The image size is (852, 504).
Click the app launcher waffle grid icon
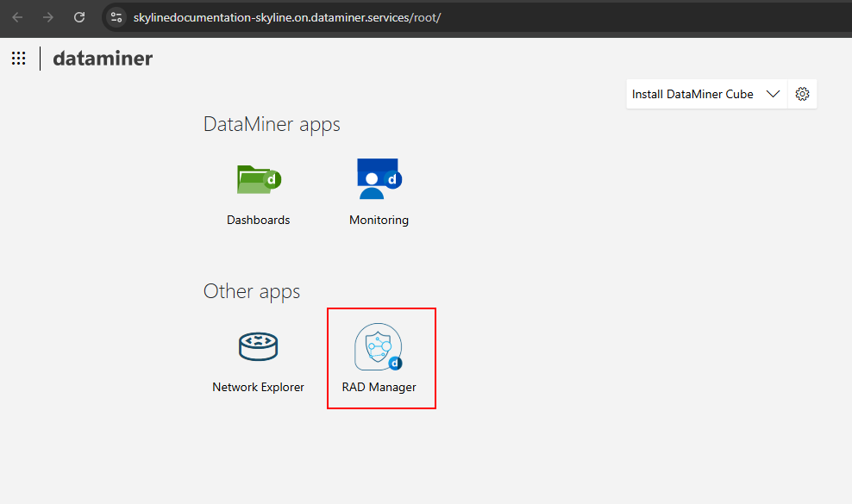click(x=18, y=58)
